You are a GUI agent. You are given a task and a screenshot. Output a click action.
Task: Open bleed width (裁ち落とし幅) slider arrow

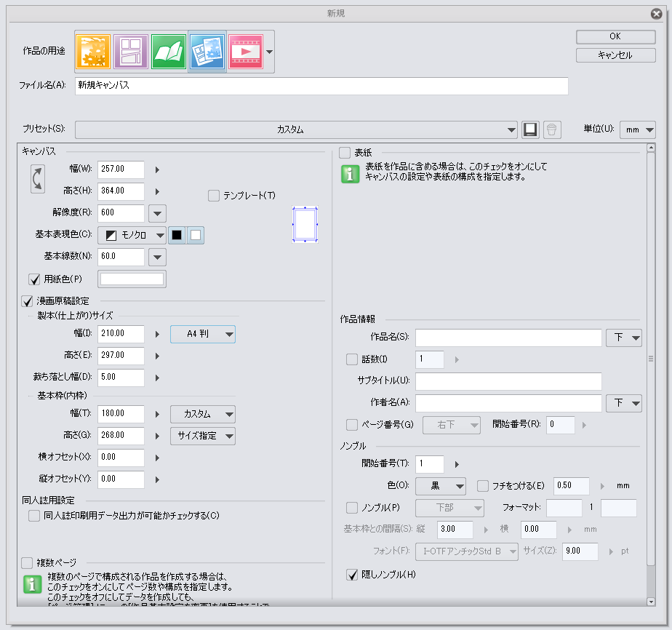tap(157, 378)
